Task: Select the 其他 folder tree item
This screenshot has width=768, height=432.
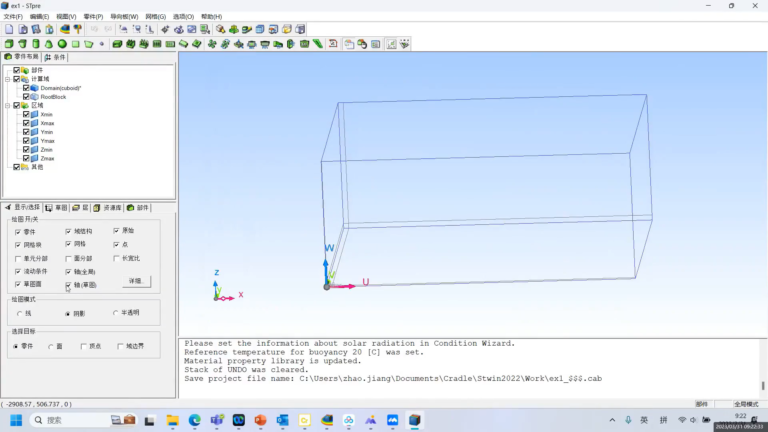Action: (37, 168)
